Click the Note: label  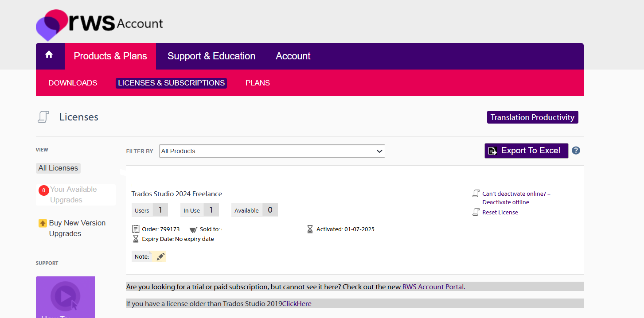(x=142, y=256)
